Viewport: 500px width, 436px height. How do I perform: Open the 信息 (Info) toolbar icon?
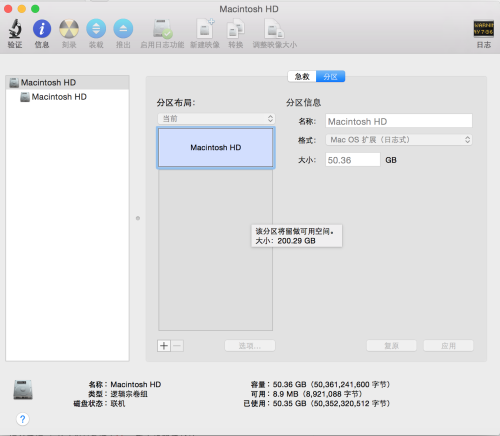42,29
